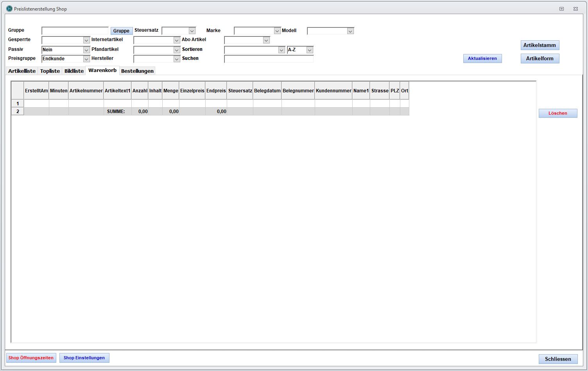Open Artikelstamm
The image size is (588, 371).
pos(540,45)
